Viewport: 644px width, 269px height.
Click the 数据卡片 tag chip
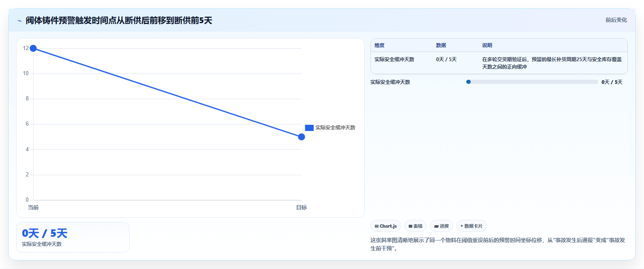[472, 226]
